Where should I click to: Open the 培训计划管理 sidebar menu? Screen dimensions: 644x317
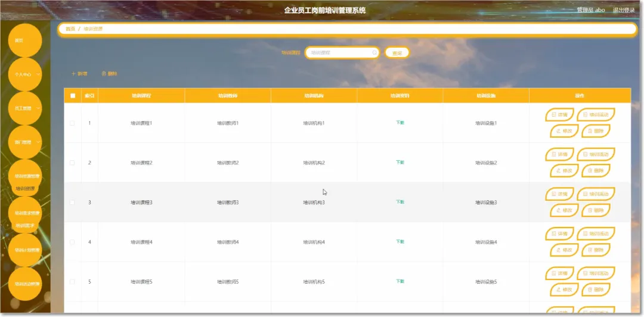[x=25, y=250]
